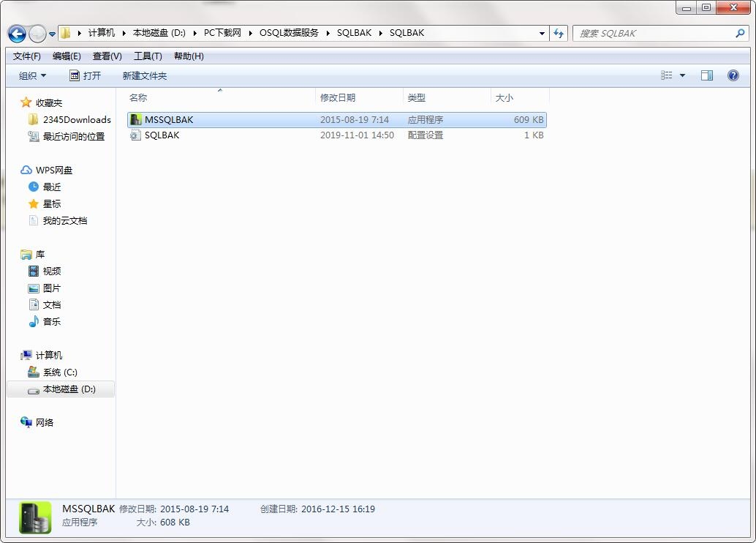Open 本地磁盘 (D:) in sidebar
The height and width of the screenshot is (543, 756).
(69, 389)
